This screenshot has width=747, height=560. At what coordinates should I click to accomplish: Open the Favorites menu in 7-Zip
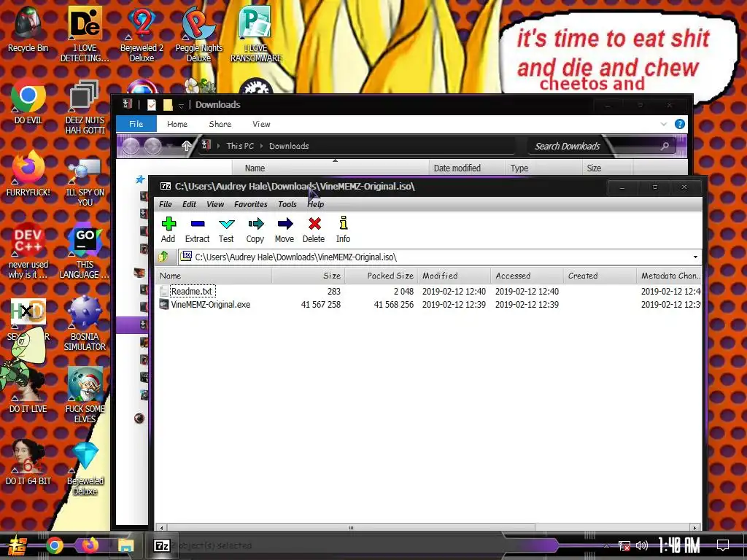pyautogui.click(x=251, y=204)
